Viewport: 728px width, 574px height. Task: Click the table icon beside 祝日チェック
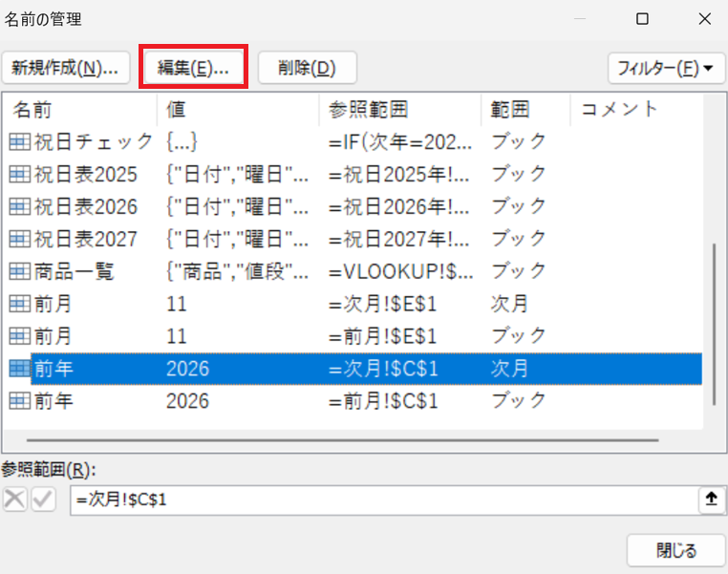pyautogui.click(x=18, y=141)
